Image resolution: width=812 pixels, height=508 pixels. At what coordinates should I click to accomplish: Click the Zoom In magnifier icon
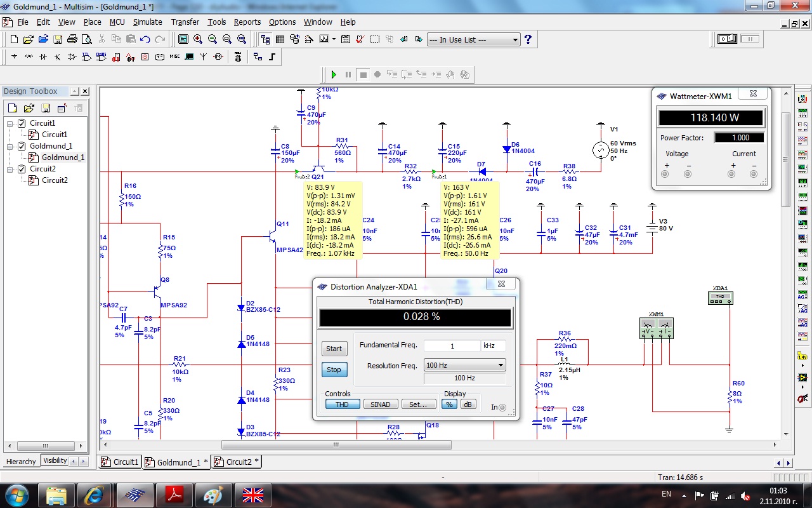point(198,39)
